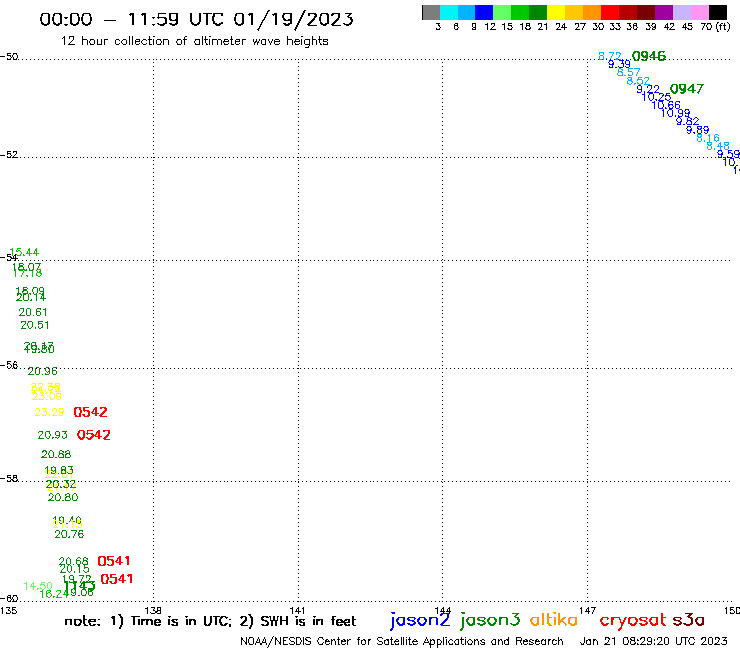The width and height of the screenshot is (740, 650).
Task: Click the longitude axis label 138
Action: pyautogui.click(x=153, y=611)
